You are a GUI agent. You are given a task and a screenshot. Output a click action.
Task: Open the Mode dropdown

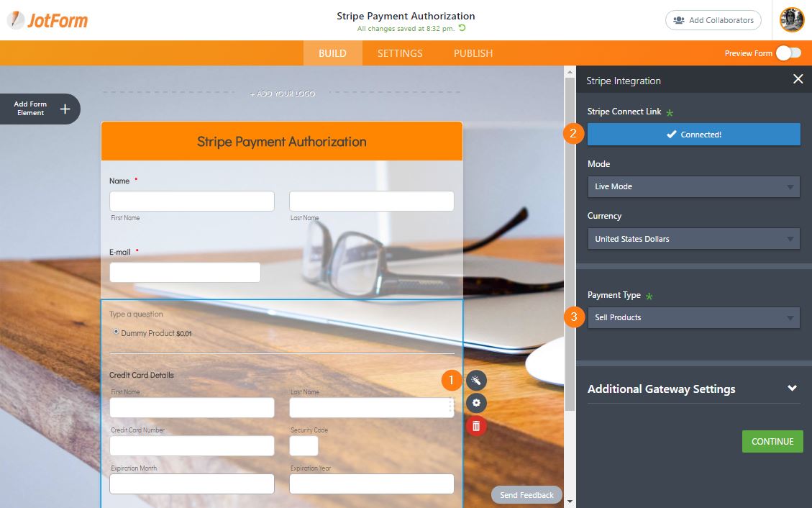693,186
